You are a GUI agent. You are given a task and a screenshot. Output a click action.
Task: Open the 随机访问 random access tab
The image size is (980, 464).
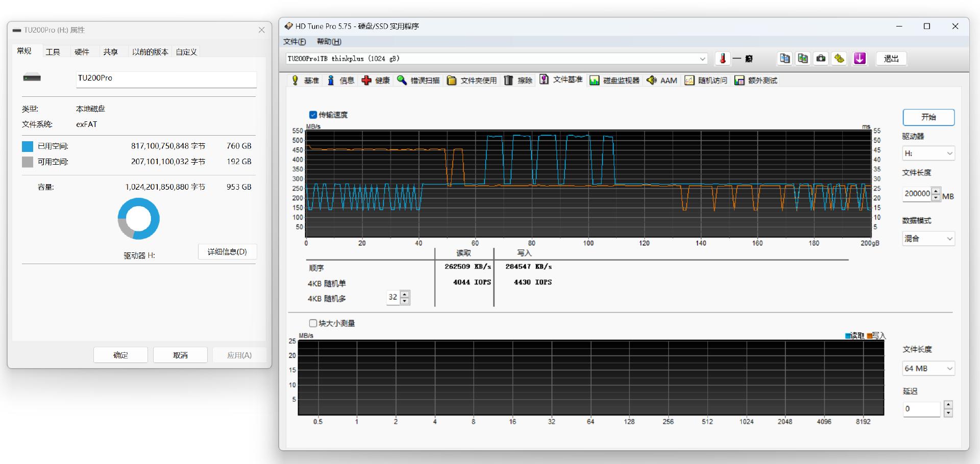(706, 81)
